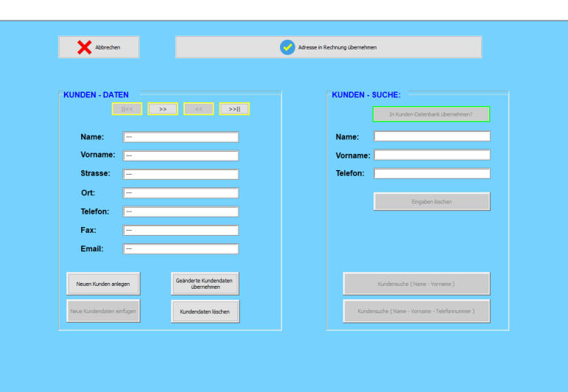Go to next customer record (>>)
Screen dimensions: 568x392
pos(163,109)
